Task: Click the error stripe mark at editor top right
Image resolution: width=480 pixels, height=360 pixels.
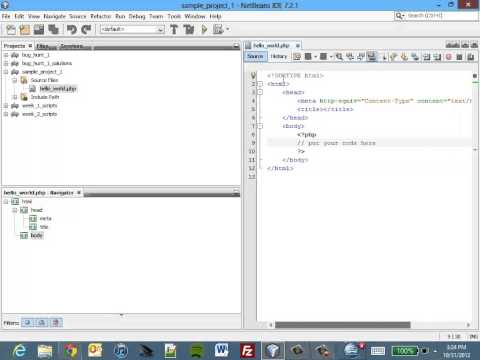Action: 475,76
